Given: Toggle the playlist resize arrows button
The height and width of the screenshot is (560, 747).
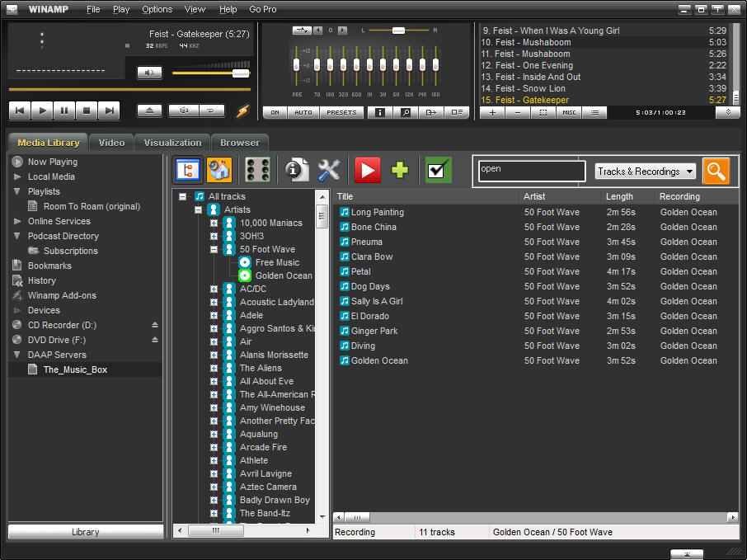Looking at the screenshot, I should 728,112.
